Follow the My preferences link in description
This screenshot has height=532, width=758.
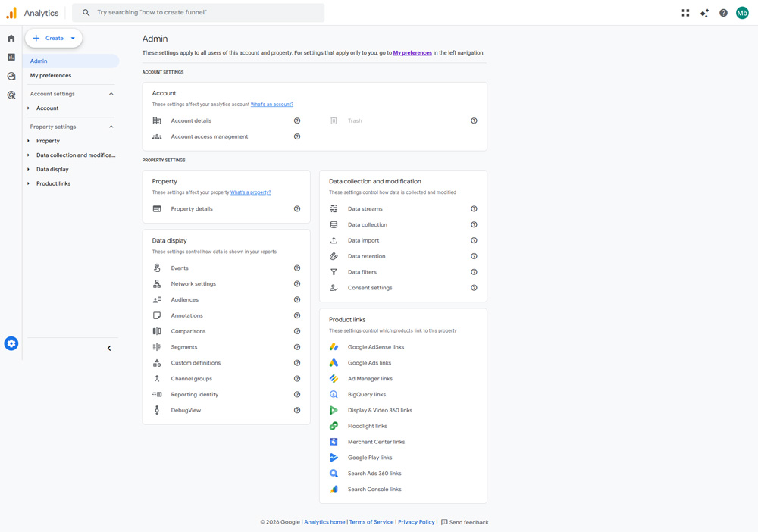tap(412, 53)
